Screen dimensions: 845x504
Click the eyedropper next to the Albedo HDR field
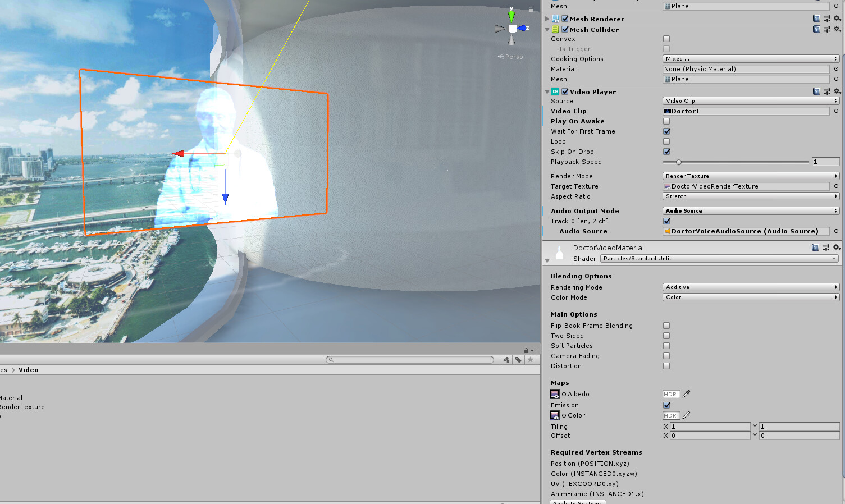coord(686,393)
